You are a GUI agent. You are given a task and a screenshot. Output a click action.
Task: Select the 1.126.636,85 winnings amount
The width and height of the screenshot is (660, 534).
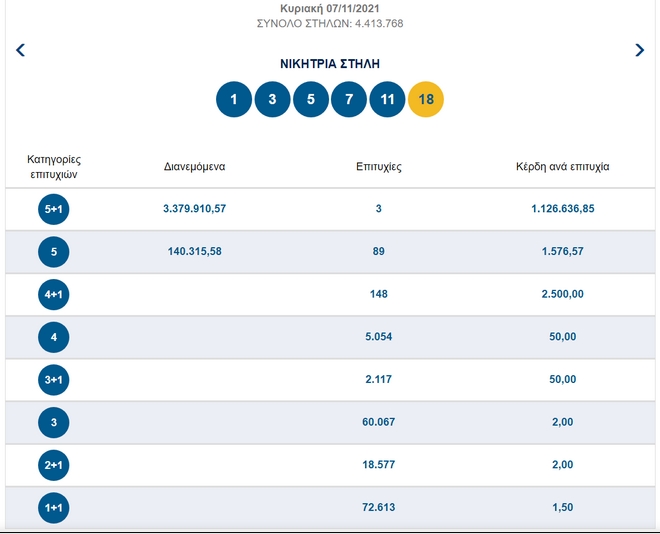(x=563, y=209)
